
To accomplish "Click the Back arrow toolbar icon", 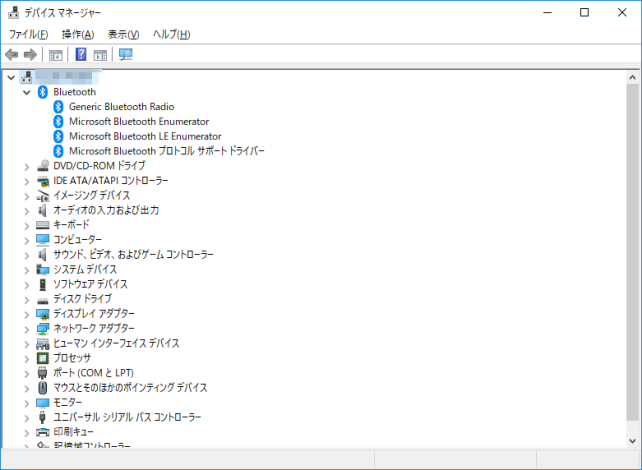I will coord(11,54).
